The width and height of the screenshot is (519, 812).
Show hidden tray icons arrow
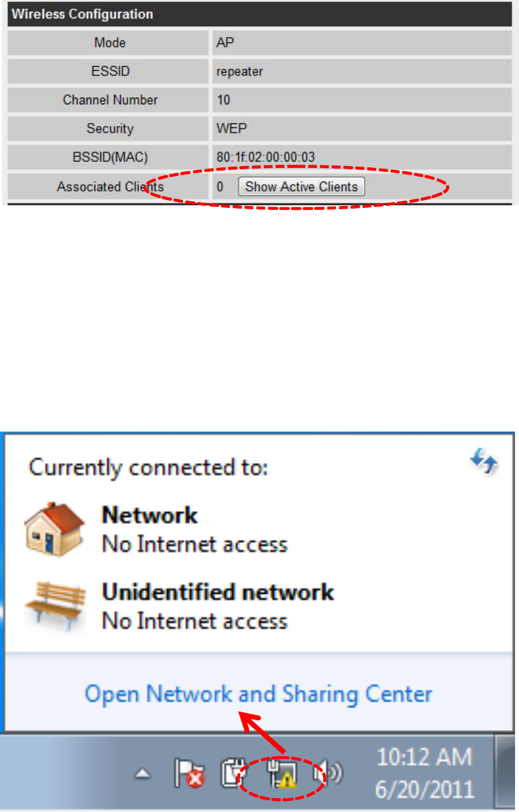point(142,774)
